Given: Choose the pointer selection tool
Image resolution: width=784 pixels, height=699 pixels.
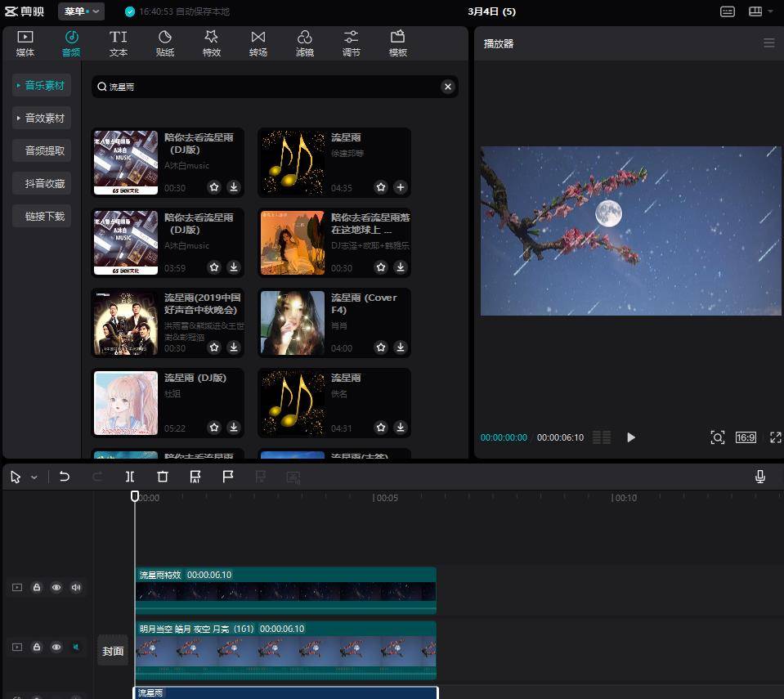Looking at the screenshot, I should click(16, 477).
